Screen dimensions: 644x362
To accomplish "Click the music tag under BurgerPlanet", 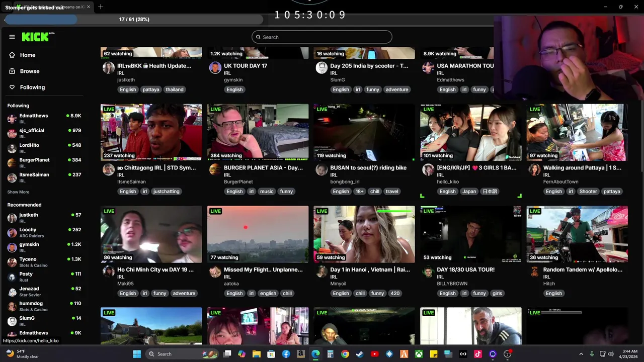I will point(267,192).
